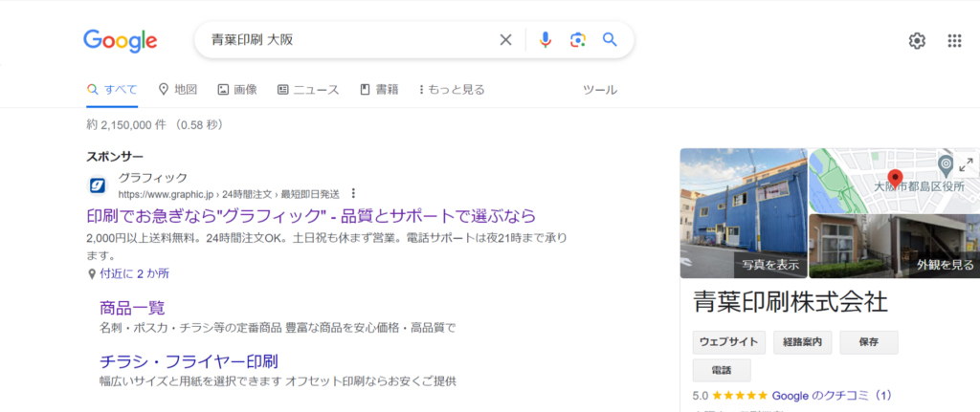Viewport: 980px width, 412px height.
Task: Open the three-dot menu beside graphic.jp URL
Action: pyautogui.click(x=354, y=193)
